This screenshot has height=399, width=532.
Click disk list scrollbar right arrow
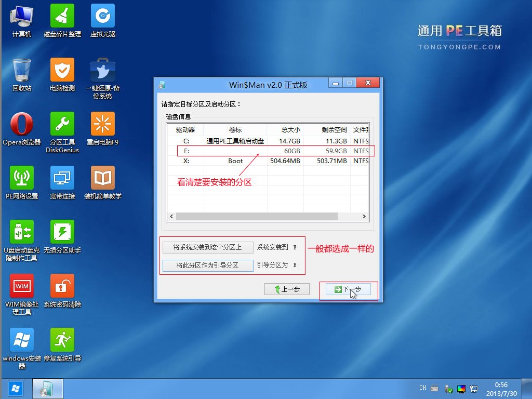pos(364,217)
